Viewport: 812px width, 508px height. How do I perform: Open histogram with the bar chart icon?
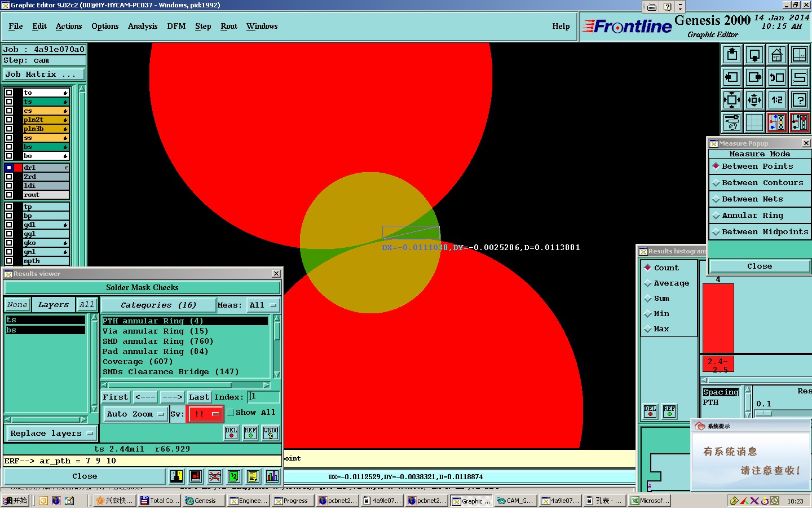(x=272, y=476)
